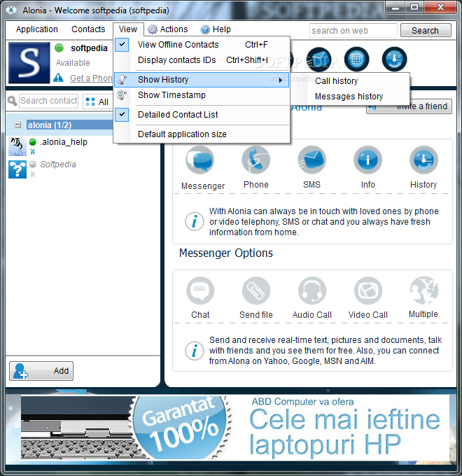462x476 pixels.
Task: Collapse the alonia (1/2) contact group
Action: [17, 125]
